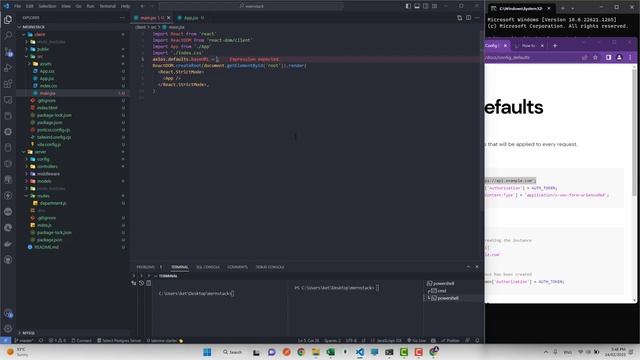This screenshot has width=640, height=360.
Task: Open the Extensions view
Action: tap(8, 84)
